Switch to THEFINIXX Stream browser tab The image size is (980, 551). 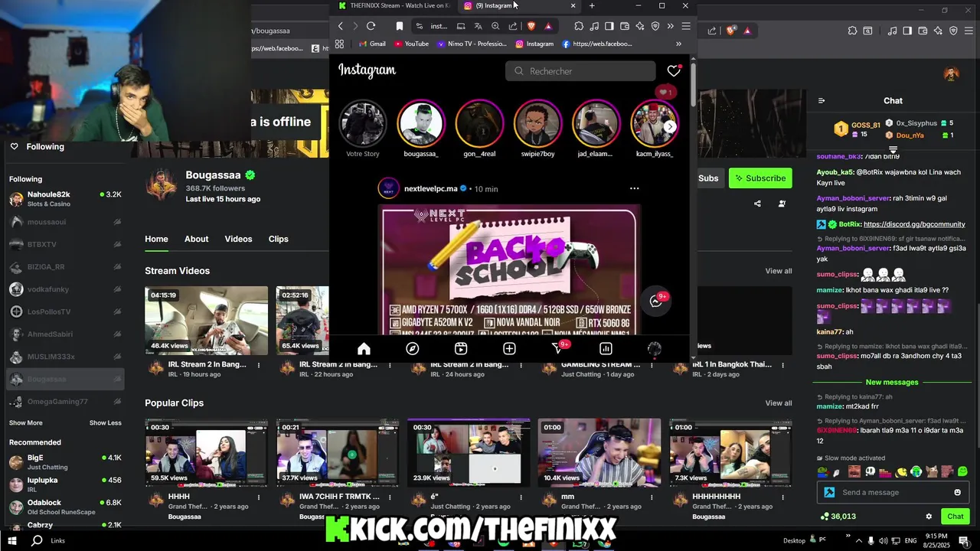[393, 5]
